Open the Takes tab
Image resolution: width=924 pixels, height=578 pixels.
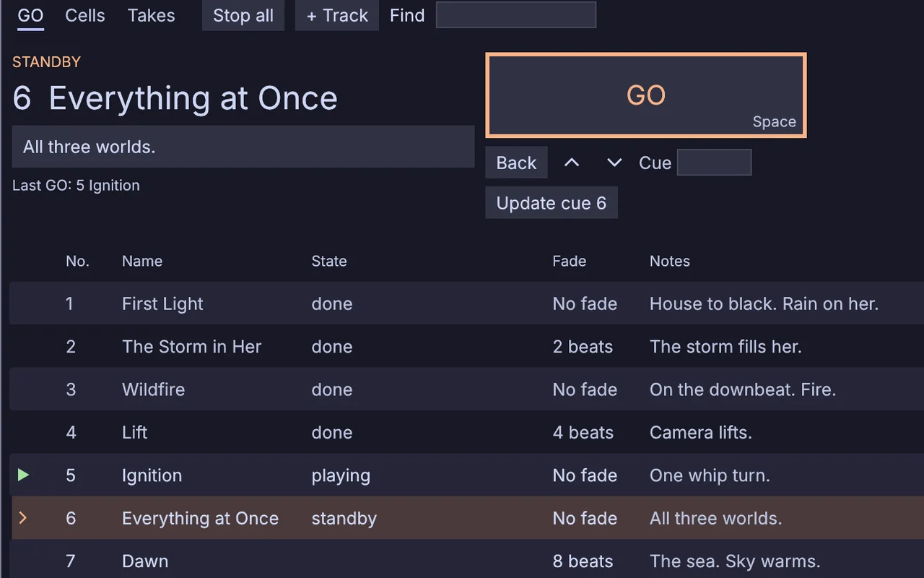(x=152, y=15)
